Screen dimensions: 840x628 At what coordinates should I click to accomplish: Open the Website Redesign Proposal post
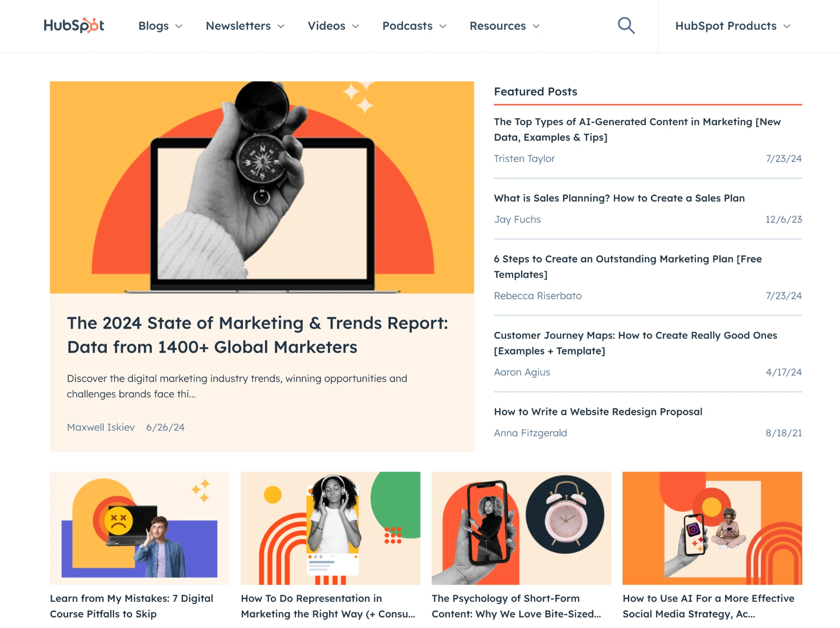(x=598, y=412)
